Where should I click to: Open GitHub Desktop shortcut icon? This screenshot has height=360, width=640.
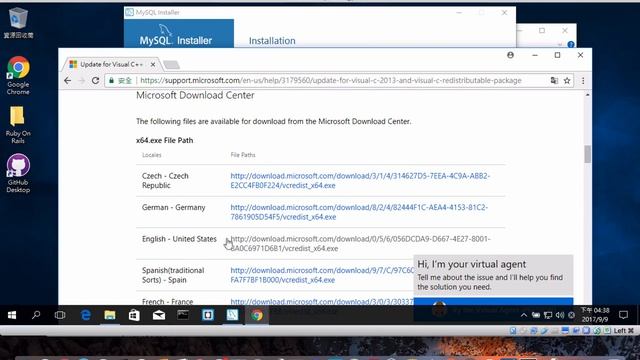[18, 173]
